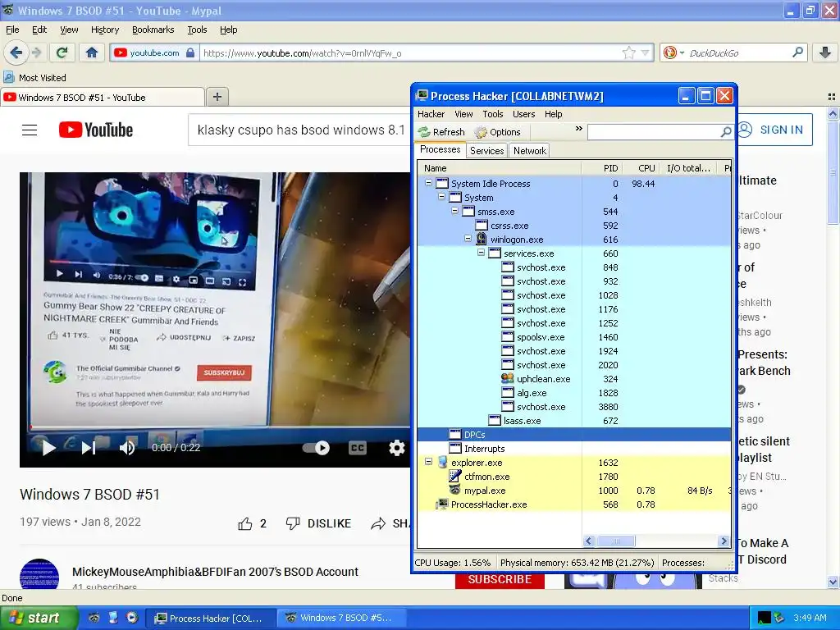This screenshot has height=630, width=840.
Task: Open Options in Process Hacker toolbar
Action: coord(498,132)
